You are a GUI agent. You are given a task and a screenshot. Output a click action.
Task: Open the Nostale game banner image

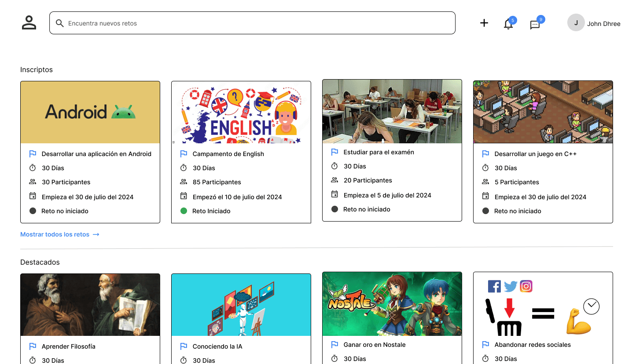[392, 304]
